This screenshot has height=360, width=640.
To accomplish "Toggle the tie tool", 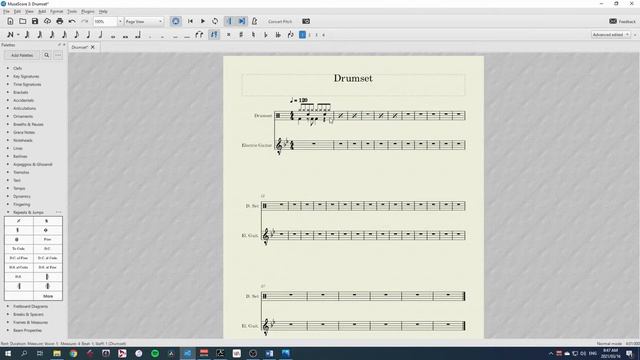I will (199, 35).
